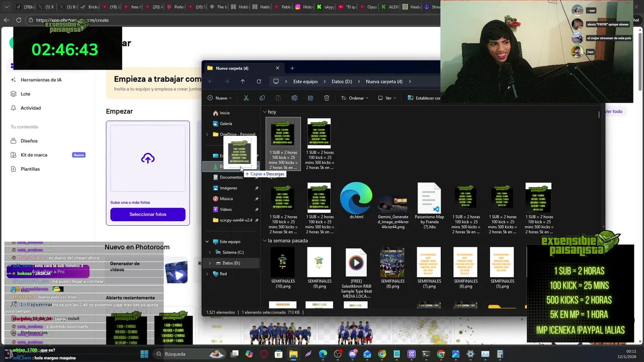Open Imágenes in the Explorer sidebar

click(x=228, y=188)
